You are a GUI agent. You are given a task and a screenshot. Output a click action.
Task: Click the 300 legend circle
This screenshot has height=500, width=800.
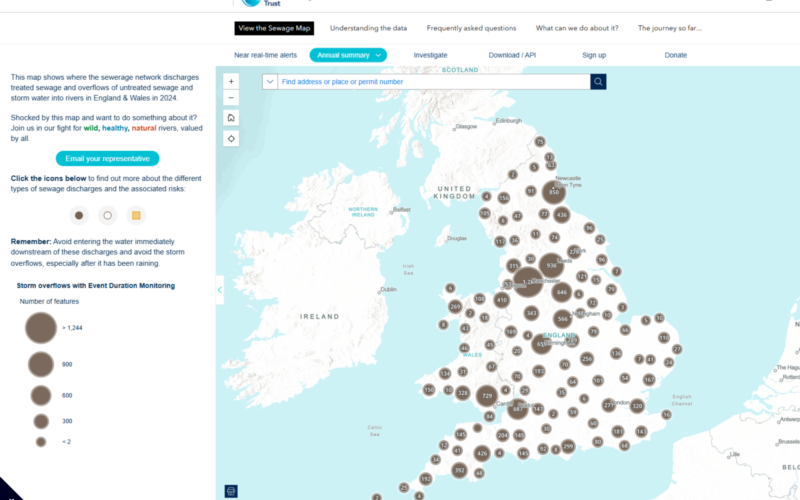point(41,421)
